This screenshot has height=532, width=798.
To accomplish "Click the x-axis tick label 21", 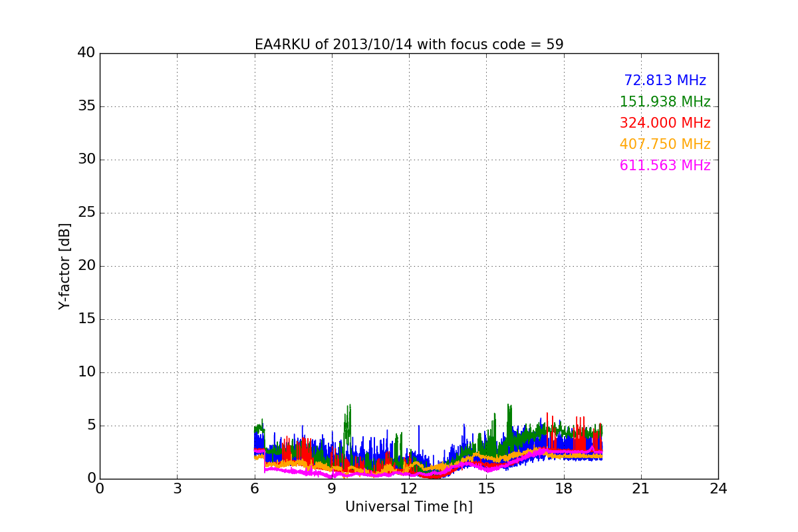I will pyautogui.click(x=641, y=489).
